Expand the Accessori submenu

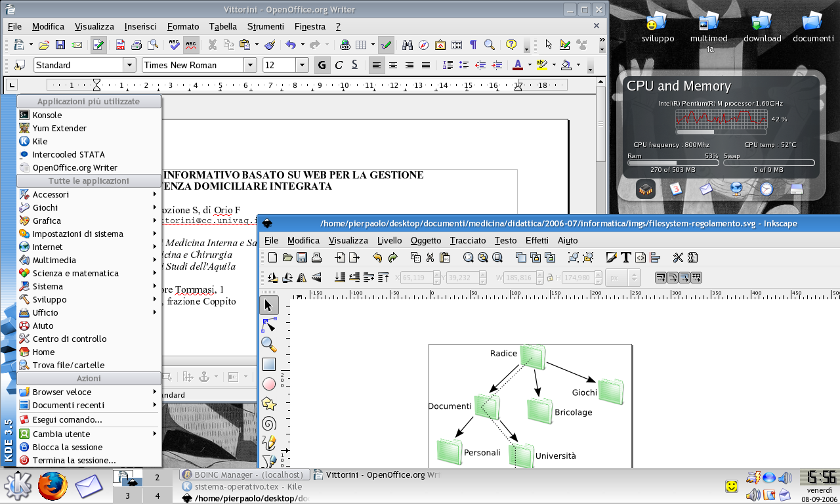tap(89, 194)
